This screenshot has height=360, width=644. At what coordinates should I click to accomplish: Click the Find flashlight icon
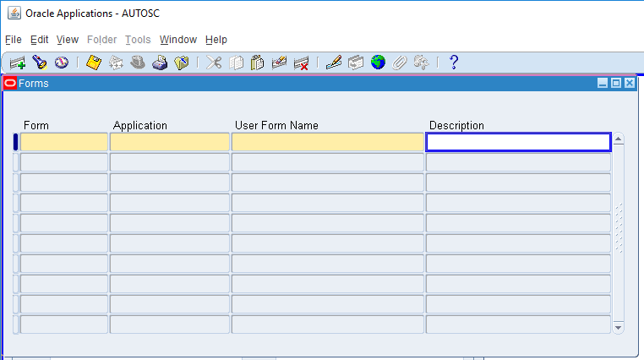40,63
